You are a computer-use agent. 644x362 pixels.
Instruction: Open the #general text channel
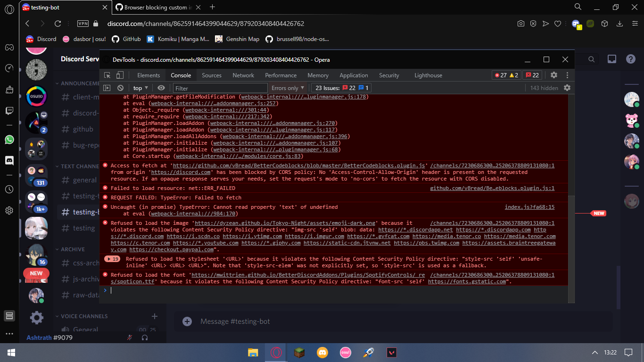[79, 180]
